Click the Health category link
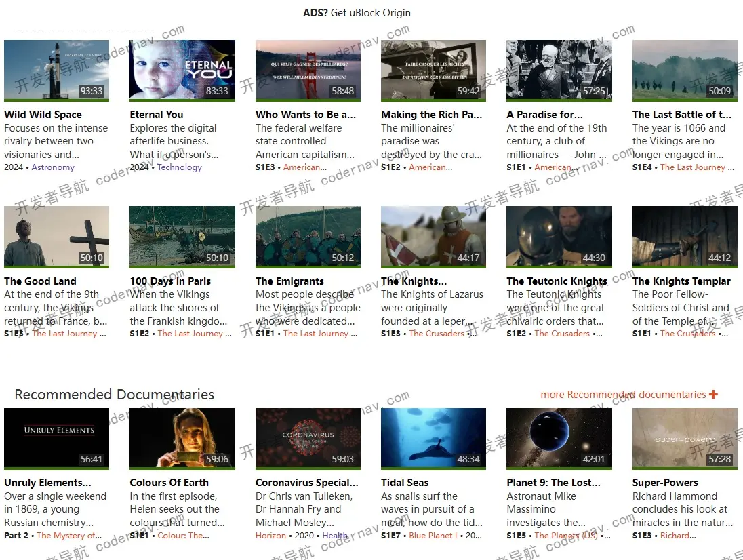The image size is (743, 560). [x=335, y=536]
